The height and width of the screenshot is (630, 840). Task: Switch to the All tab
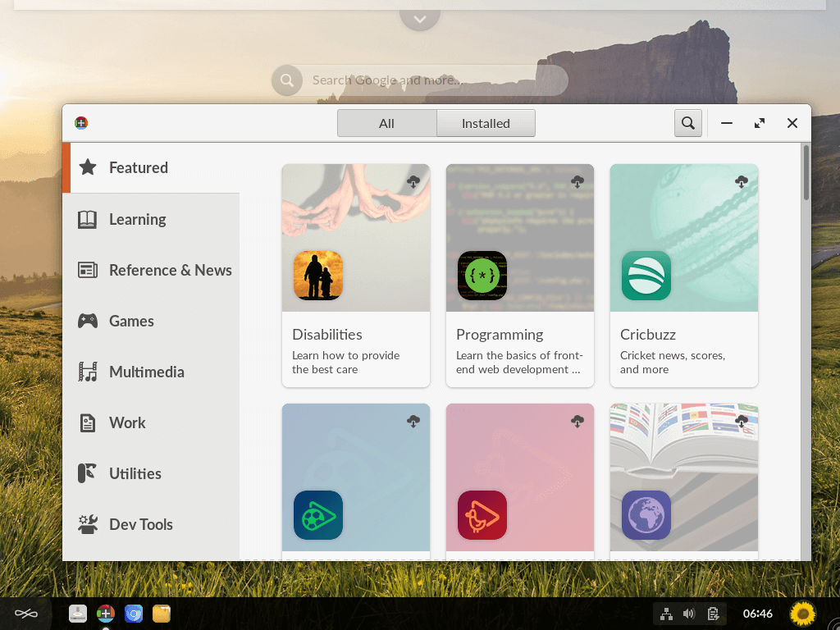click(x=386, y=123)
